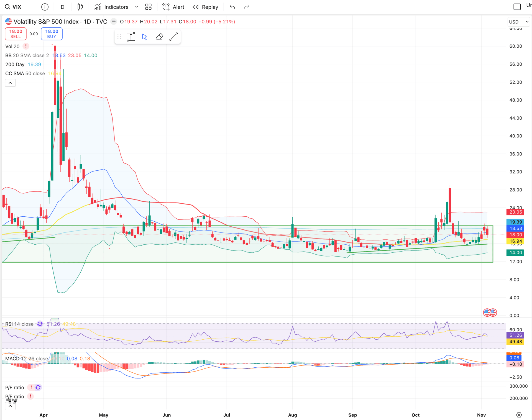Open the D timeframe interval selector
Viewport: 532px width, 420px height.
pyautogui.click(x=63, y=7)
